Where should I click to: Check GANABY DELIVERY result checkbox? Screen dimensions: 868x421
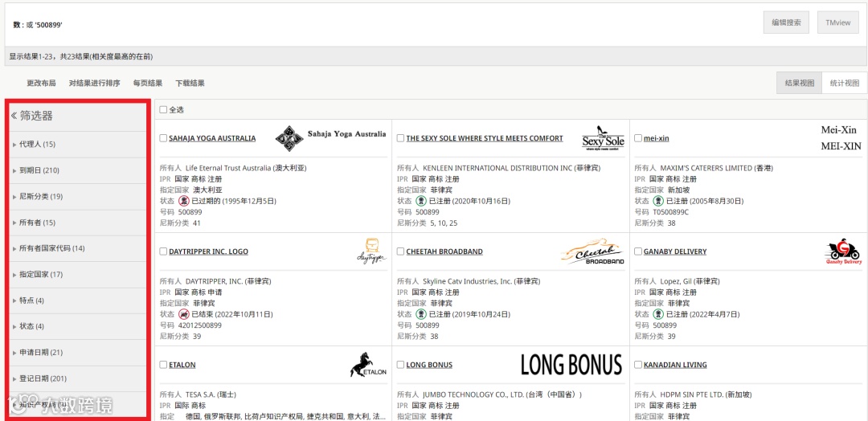(x=637, y=251)
